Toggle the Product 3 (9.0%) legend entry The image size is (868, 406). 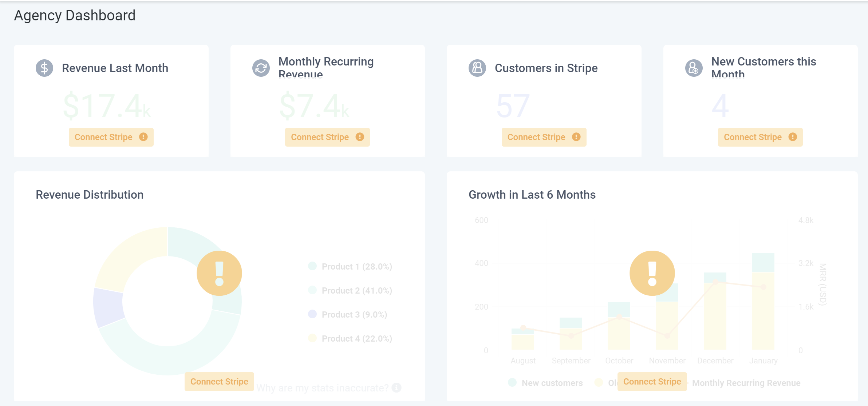354,314
